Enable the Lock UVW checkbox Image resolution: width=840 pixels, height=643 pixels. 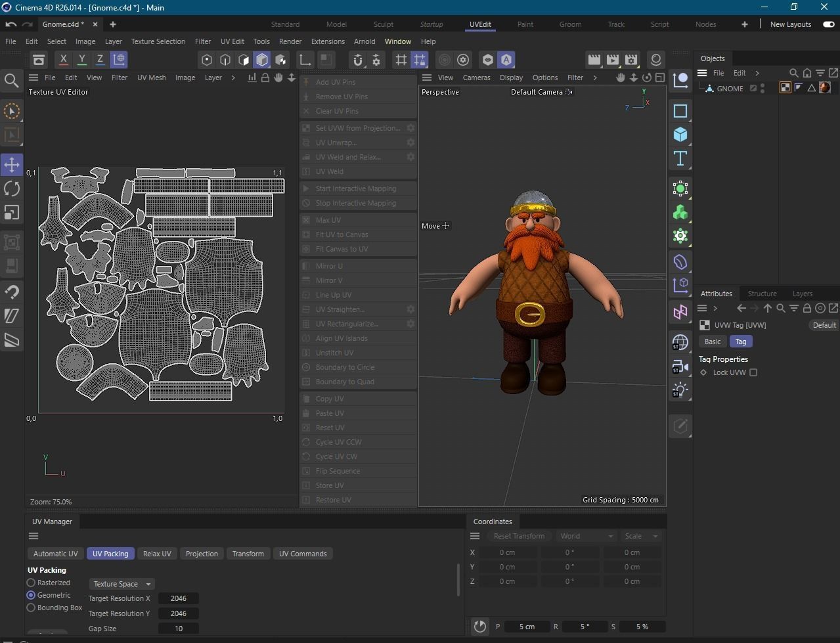[x=753, y=372]
